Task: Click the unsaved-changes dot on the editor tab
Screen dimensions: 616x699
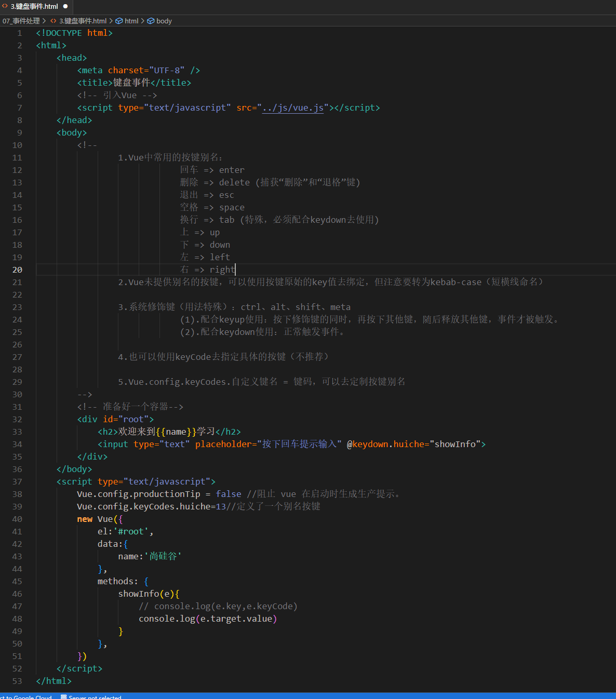Action: click(x=65, y=7)
